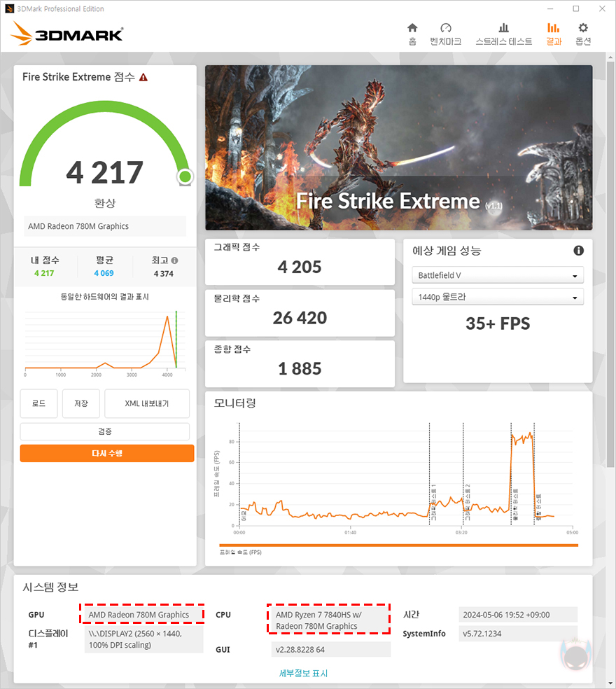Image resolution: width=616 pixels, height=689 pixels.
Task: Click the 35+ FPS estimate
Action: click(498, 324)
